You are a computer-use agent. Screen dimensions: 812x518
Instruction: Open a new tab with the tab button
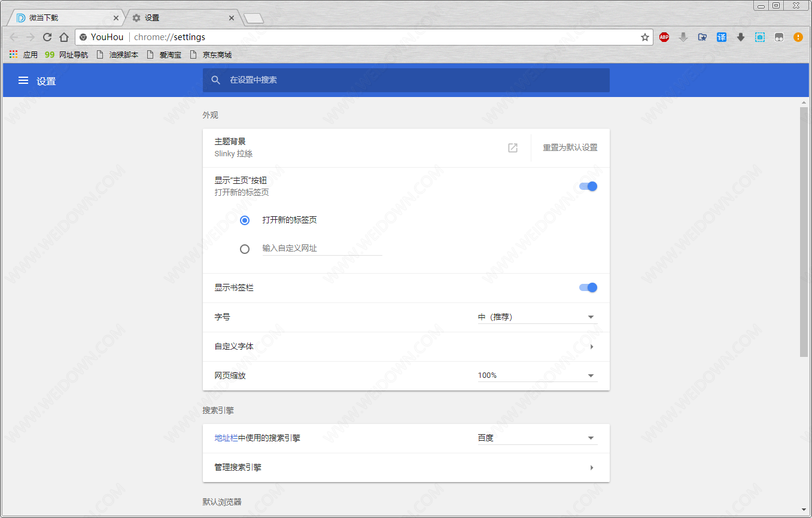coord(254,19)
